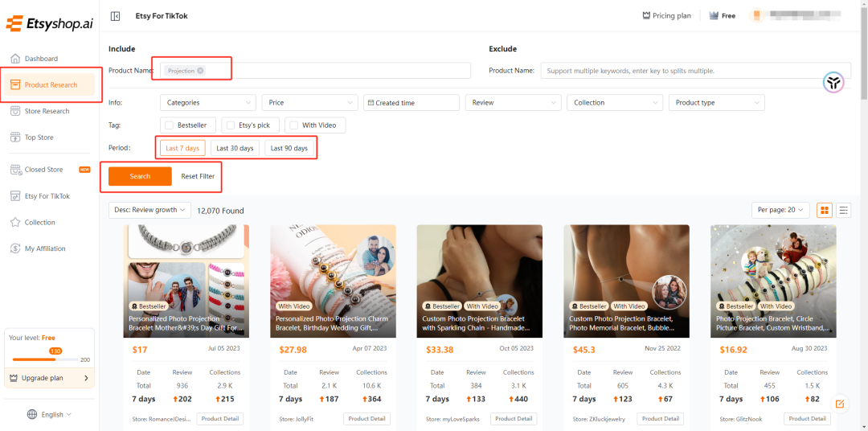Image resolution: width=868 pixels, height=431 pixels.
Task: Open the Created time date picker
Action: click(411, 102)
